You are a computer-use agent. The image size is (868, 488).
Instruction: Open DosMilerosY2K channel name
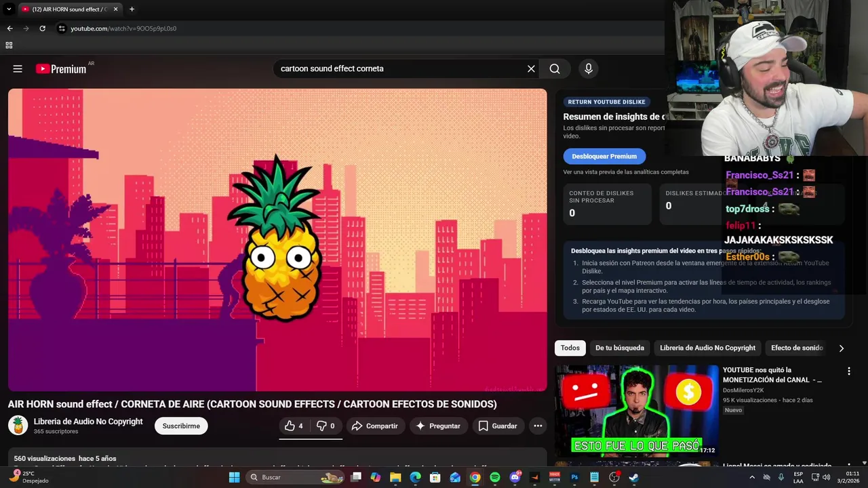[743, 390]
